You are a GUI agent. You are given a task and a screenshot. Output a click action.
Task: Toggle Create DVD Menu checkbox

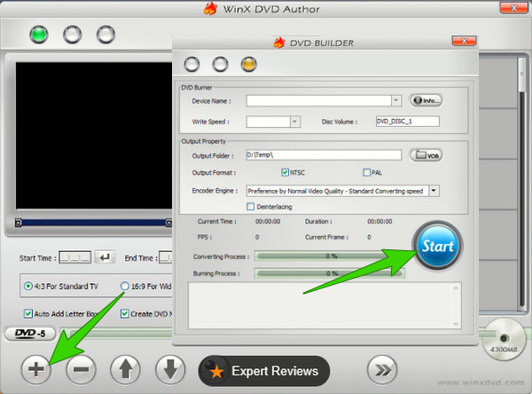tap(124, 313)
